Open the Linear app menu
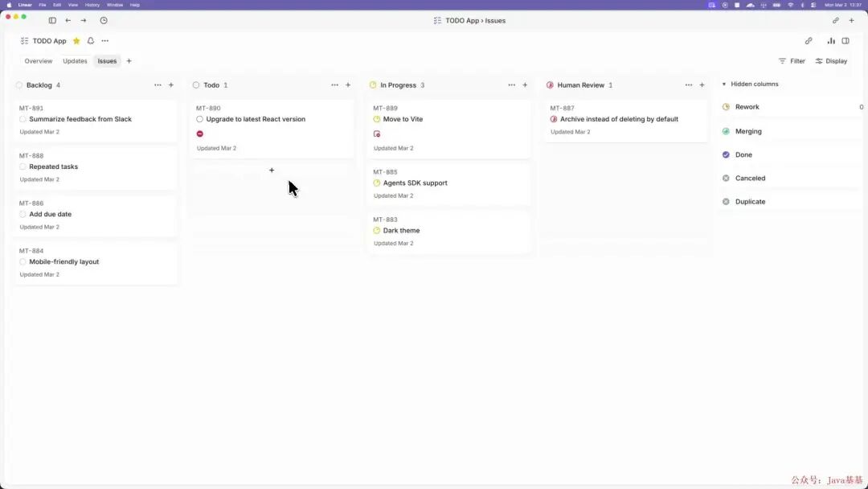The height and width of the screenshot is (489, 868). tap(25, 5)
